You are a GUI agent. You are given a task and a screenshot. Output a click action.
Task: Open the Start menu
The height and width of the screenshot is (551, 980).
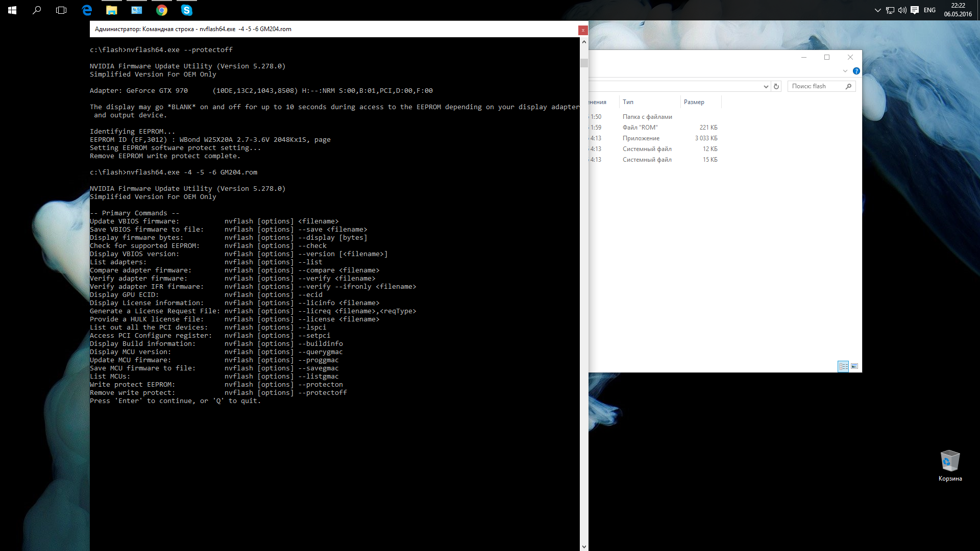pos(12,10)
